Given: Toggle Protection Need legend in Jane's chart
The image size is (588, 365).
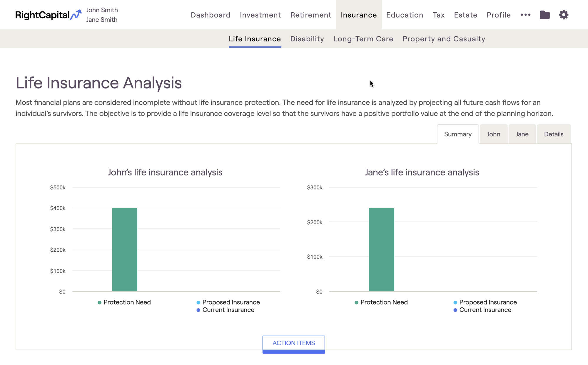Looking at the screenshot, I should [x=381, y=302].
